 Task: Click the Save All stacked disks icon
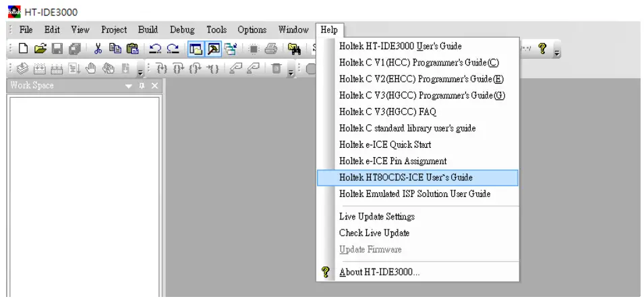pos(75,49)
